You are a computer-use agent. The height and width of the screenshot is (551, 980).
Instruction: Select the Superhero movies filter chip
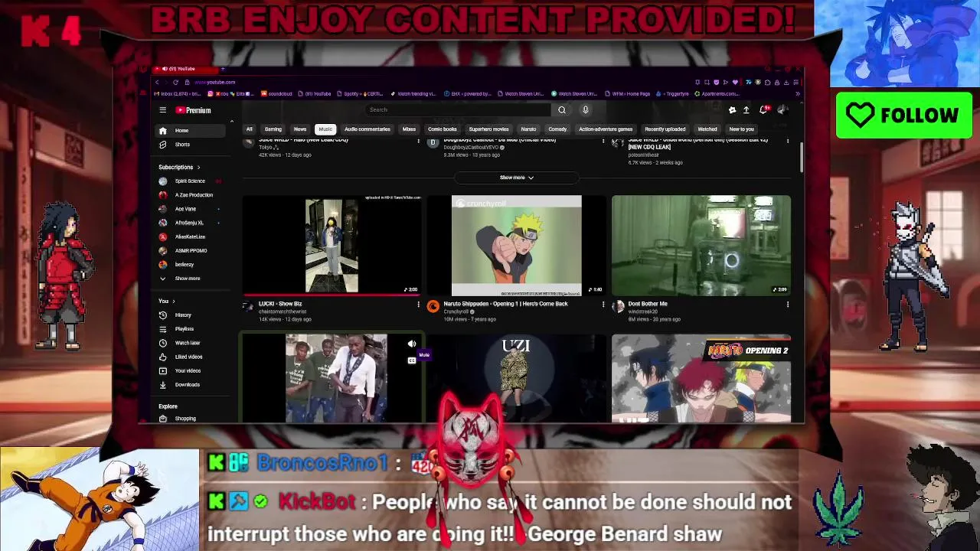pos(488,129)
